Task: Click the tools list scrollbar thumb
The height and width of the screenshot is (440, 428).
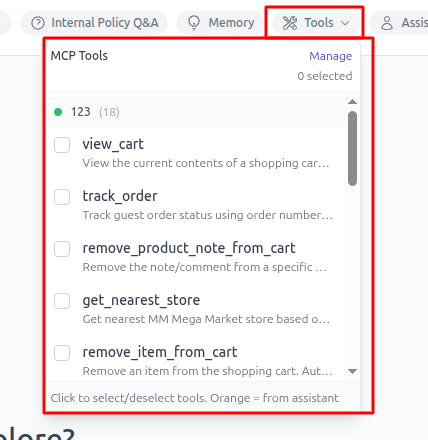Action: pos(352,148)
